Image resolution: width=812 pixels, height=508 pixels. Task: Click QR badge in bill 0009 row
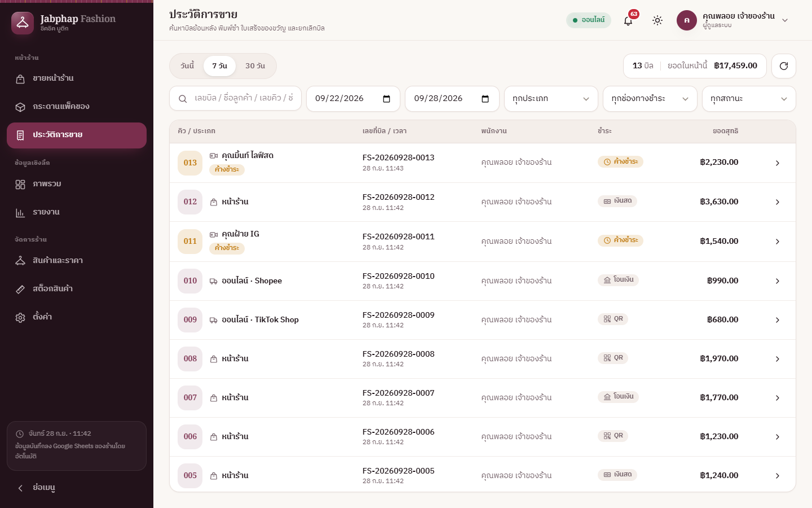[x=613, y=319]
